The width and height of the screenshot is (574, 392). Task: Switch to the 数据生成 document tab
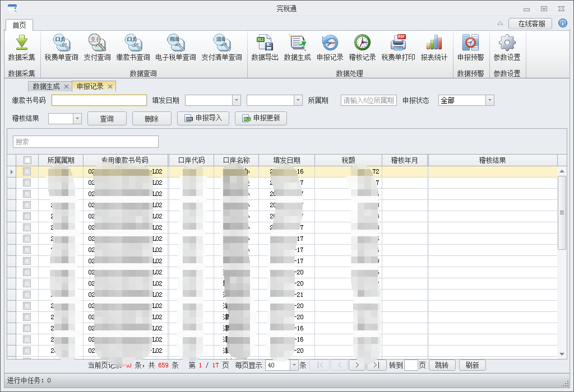coord(46,87)
